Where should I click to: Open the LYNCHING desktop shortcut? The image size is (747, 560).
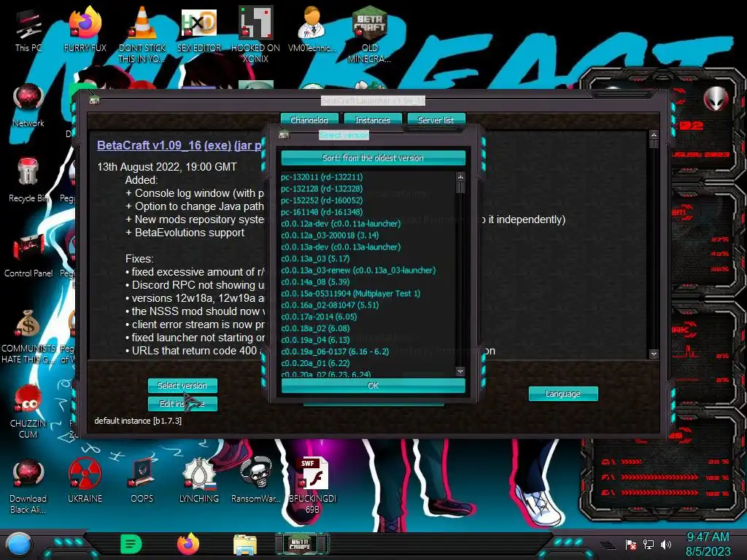pos(199,481)
